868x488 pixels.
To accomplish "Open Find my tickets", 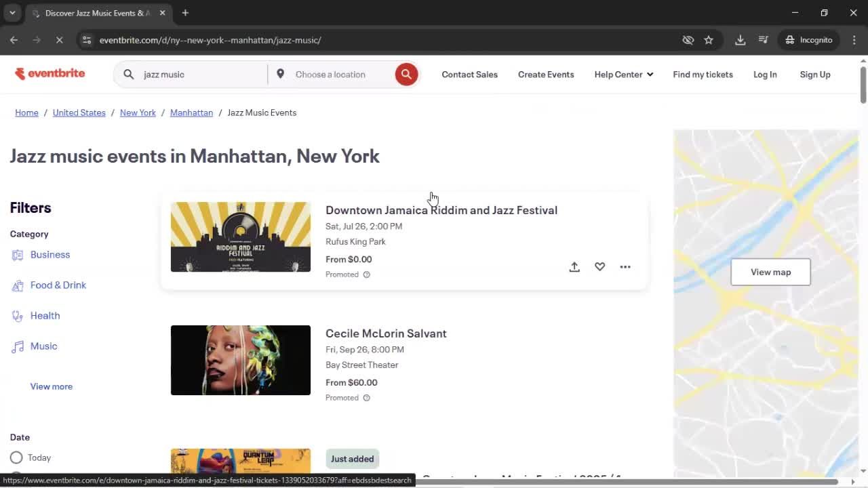I will [703, 75].
